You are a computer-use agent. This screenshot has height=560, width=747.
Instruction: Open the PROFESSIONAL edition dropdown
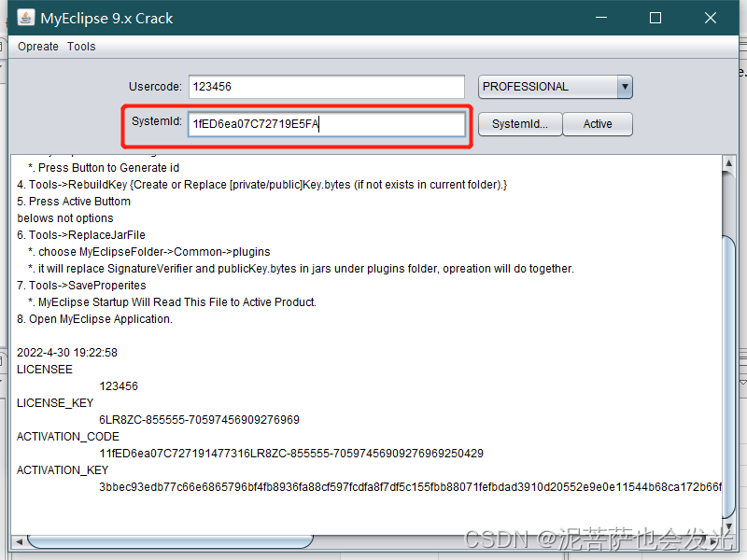pos(555,87)
